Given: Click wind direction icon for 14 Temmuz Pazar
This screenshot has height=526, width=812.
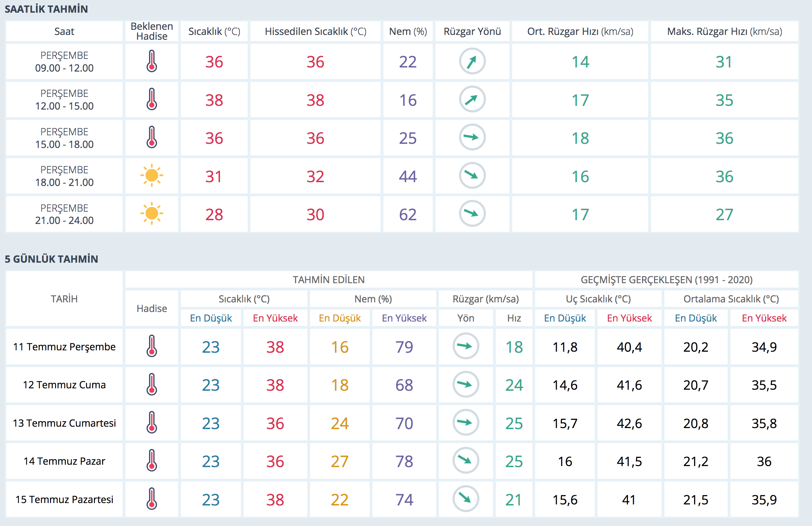Looking at the screenshot, I should pyautogui.click(x=466, y=460).
